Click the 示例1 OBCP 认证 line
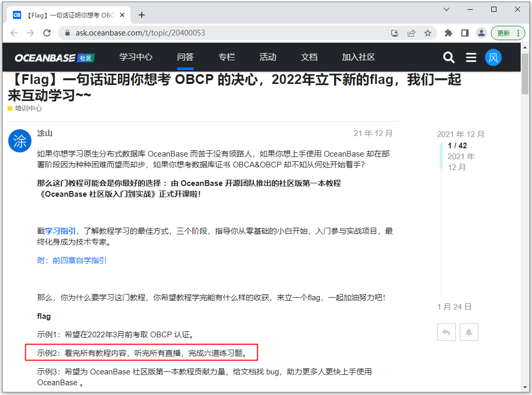The width and height of the screenshot is (532, 395). tap(115, 335)
